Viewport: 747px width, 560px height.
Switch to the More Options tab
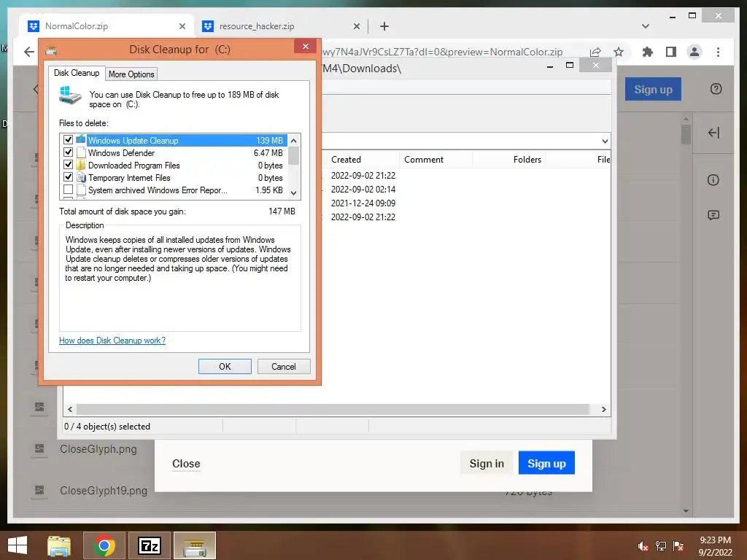point(131,74)
